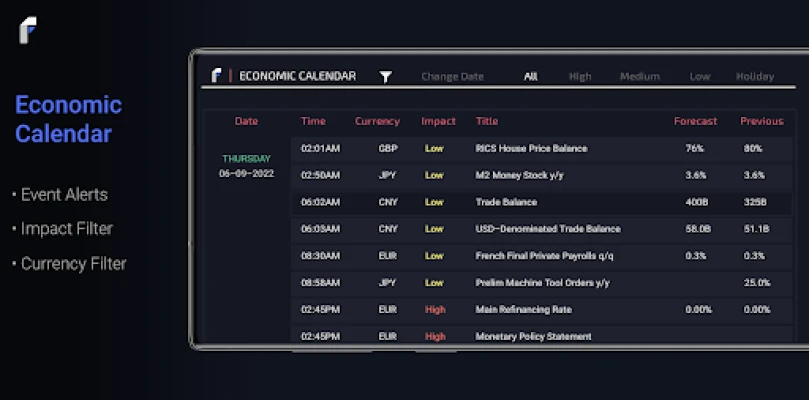The image size is (809, 400).
Task: Filter events by High impact
Action: coord(580,77)
